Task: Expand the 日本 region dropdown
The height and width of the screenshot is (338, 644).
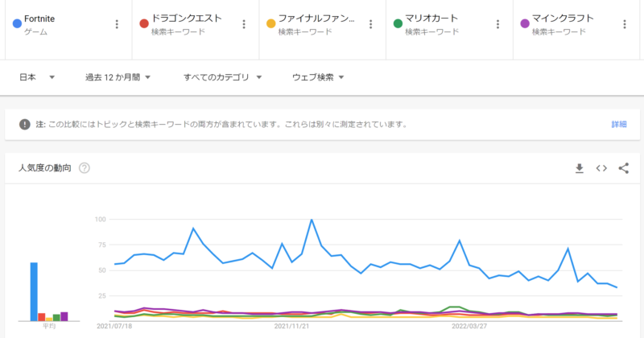Action: [37, 77]
